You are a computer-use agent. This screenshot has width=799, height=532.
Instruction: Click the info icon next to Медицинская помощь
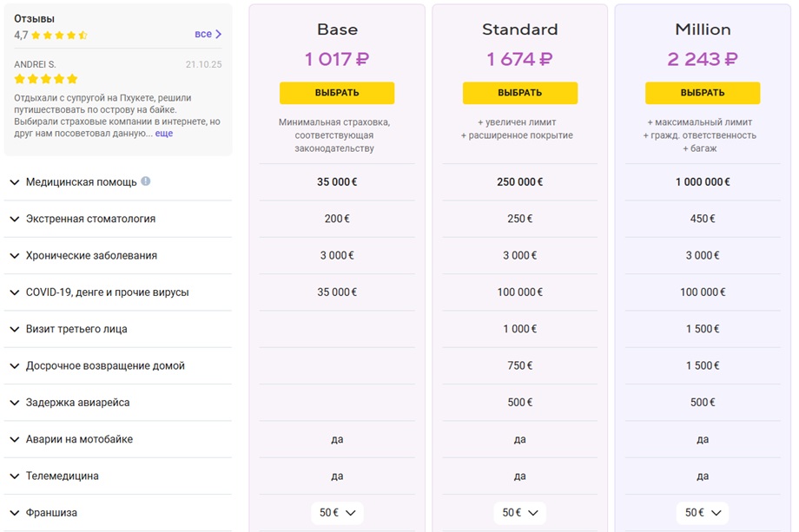(x=146, y=181)
